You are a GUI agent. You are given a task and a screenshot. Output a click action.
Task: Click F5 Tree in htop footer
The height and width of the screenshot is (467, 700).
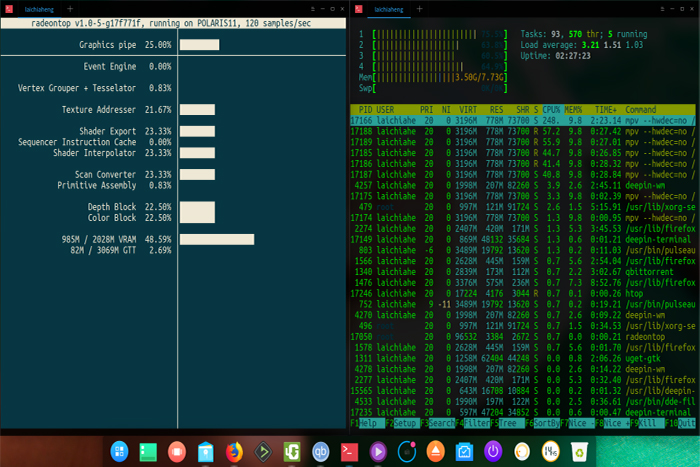pos(508,423)
